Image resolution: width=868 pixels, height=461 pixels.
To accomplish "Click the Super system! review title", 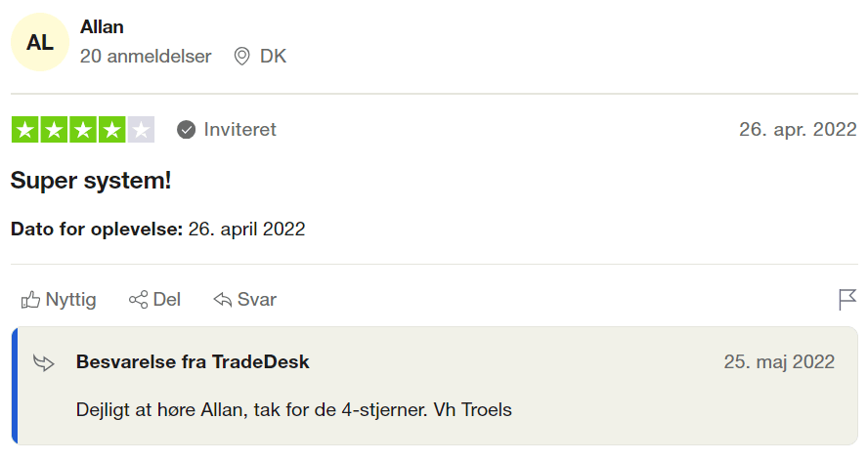I will click(x=91, y=181).
